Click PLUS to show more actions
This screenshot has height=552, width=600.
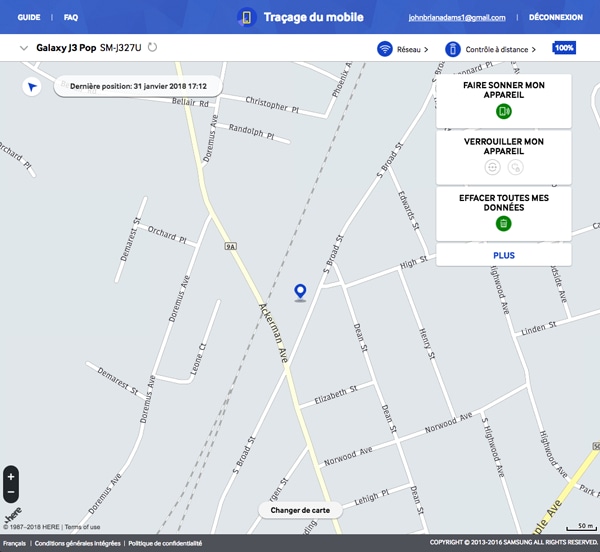[504, 255]
